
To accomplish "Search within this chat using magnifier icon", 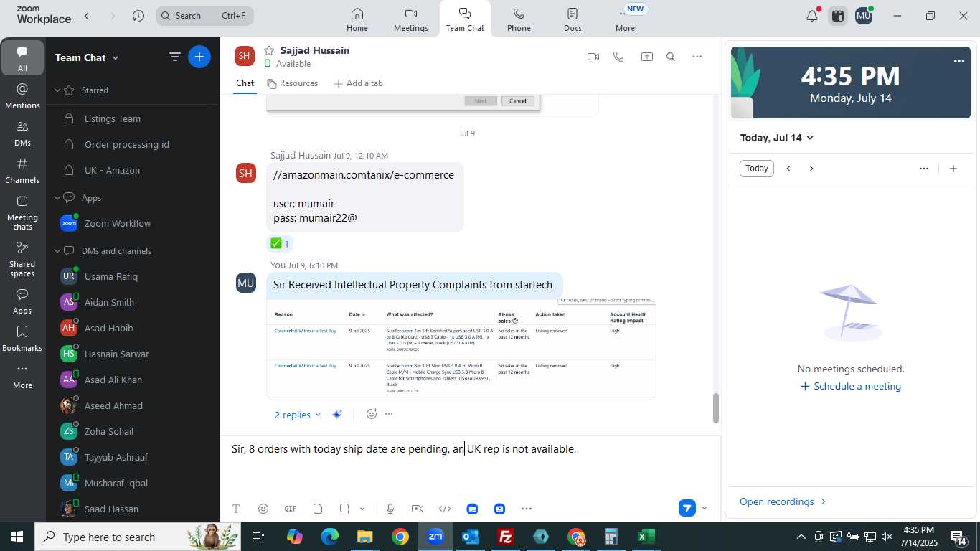I will (671, 57).
